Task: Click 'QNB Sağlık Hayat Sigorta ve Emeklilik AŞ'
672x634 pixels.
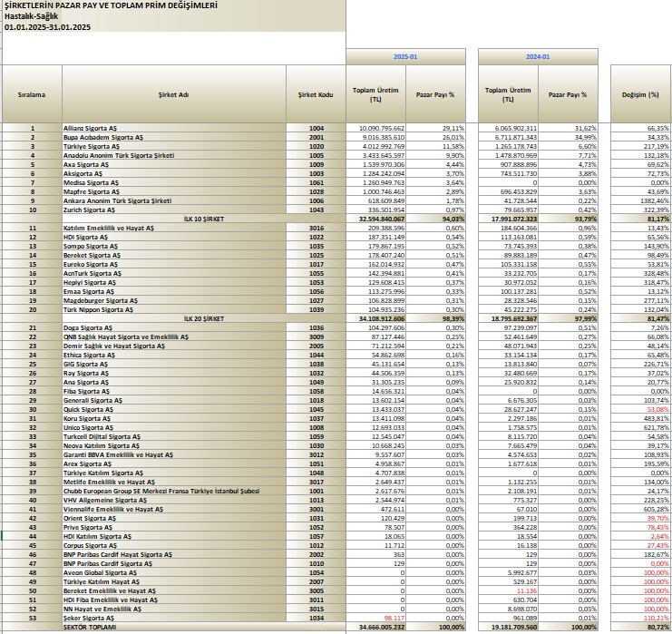Action: 174,337
